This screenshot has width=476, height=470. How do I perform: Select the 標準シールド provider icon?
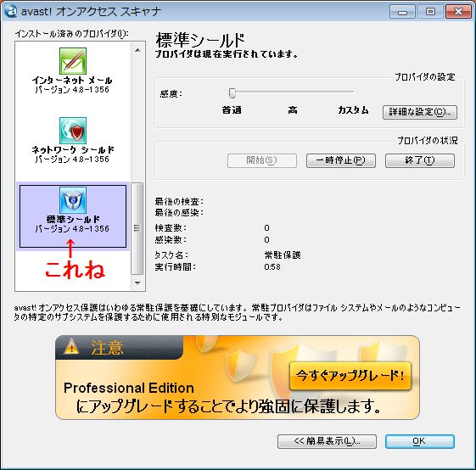[x=73, y=200]
